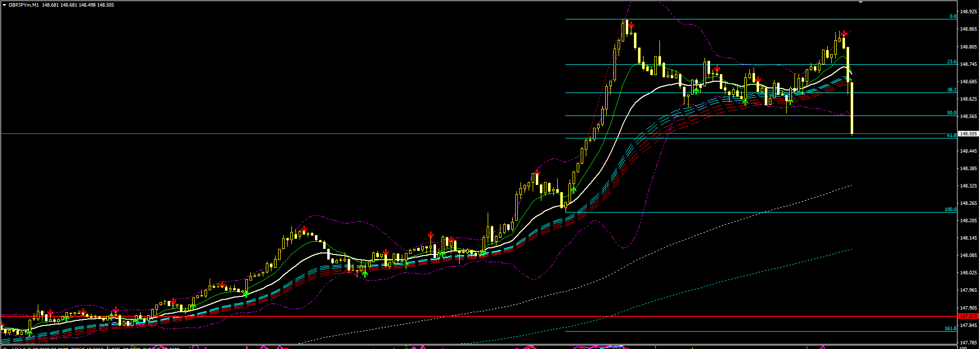Select the Fibonacci 23.6 level label
The image size is (980, 349).
952,62
